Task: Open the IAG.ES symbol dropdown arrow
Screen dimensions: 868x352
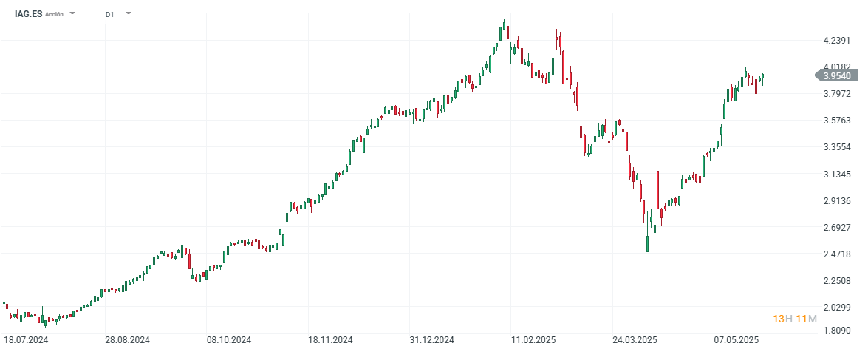Action: [x=72, y=13]
